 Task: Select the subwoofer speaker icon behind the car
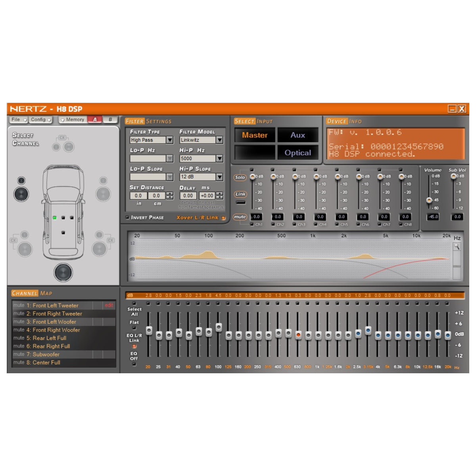coord(63,272)
